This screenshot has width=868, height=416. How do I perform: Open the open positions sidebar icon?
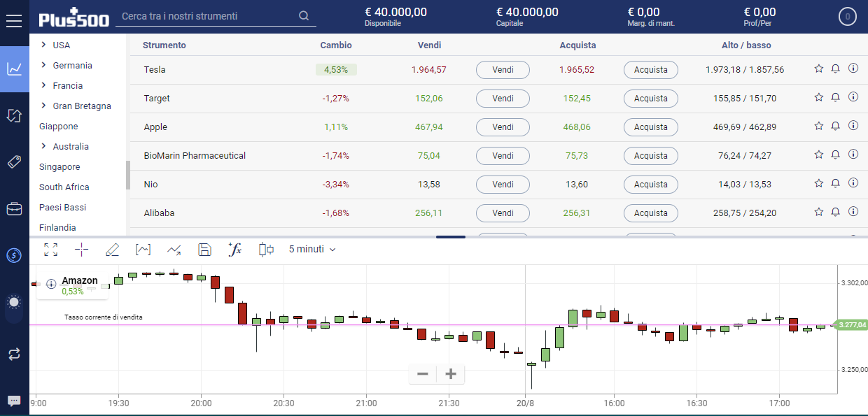(15, 115)
